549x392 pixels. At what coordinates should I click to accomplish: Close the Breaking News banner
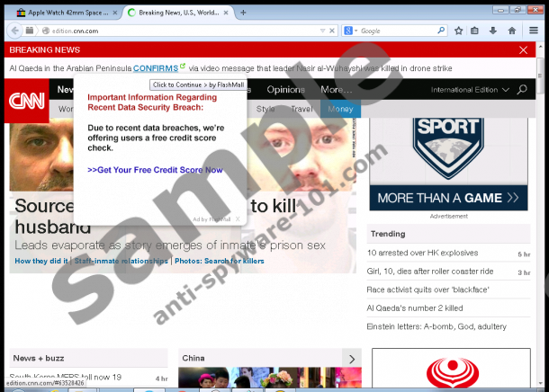click(524, 50)
